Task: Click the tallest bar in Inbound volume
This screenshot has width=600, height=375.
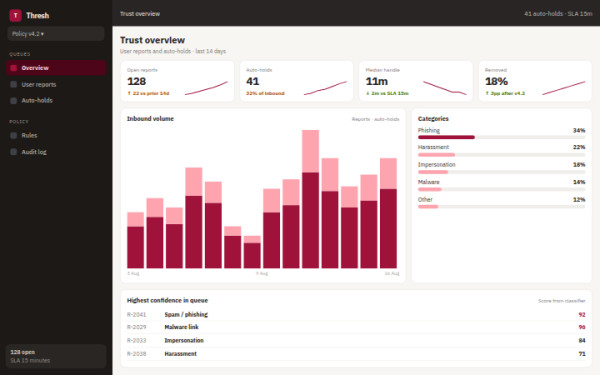Action: [x=310, y=199]
